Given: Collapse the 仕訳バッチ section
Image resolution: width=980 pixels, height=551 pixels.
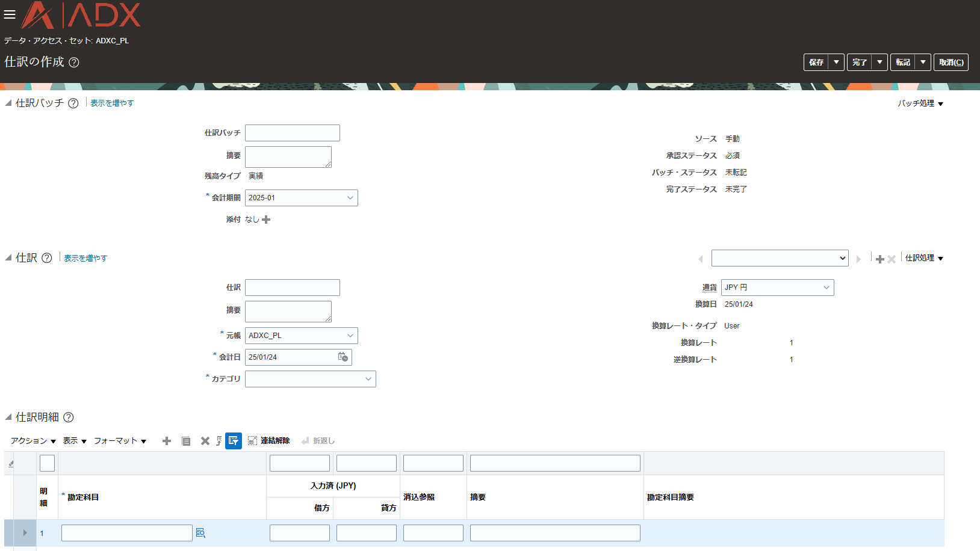Looking at the screenshot, I should [x=8, y=103].
